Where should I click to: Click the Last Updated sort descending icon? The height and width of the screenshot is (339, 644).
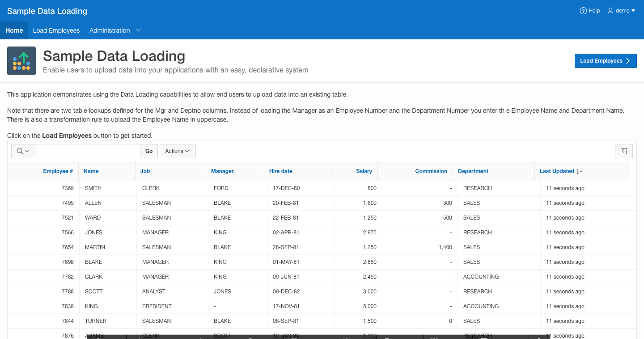[x=580, y=171]
